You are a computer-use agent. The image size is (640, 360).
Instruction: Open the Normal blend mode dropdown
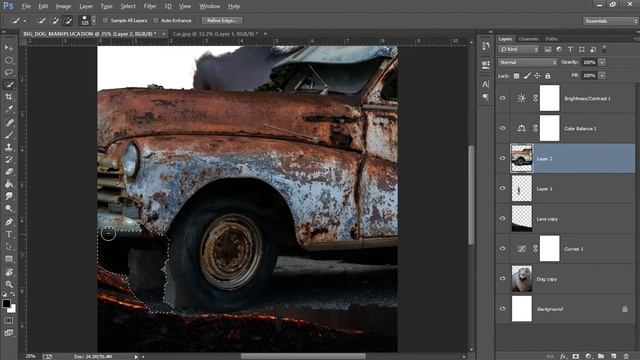(x=528, y=62)
